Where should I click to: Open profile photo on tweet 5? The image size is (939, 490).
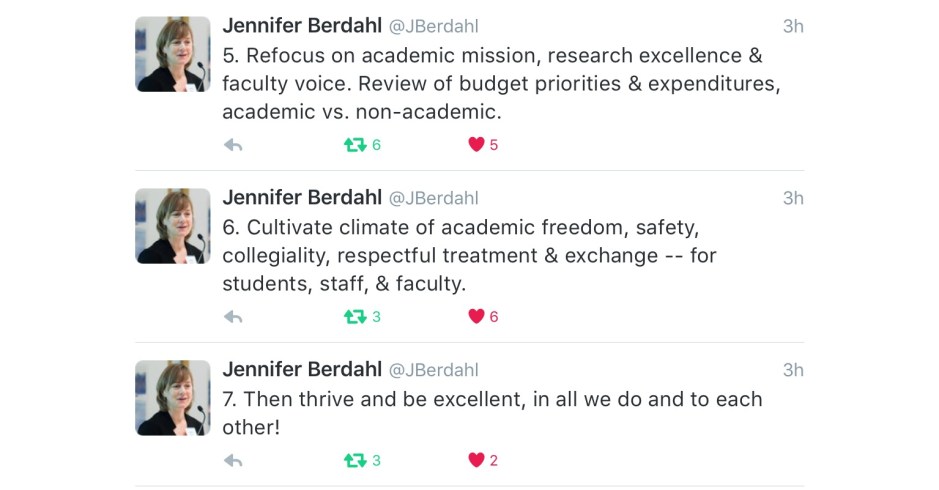click(x=173, y=54)
